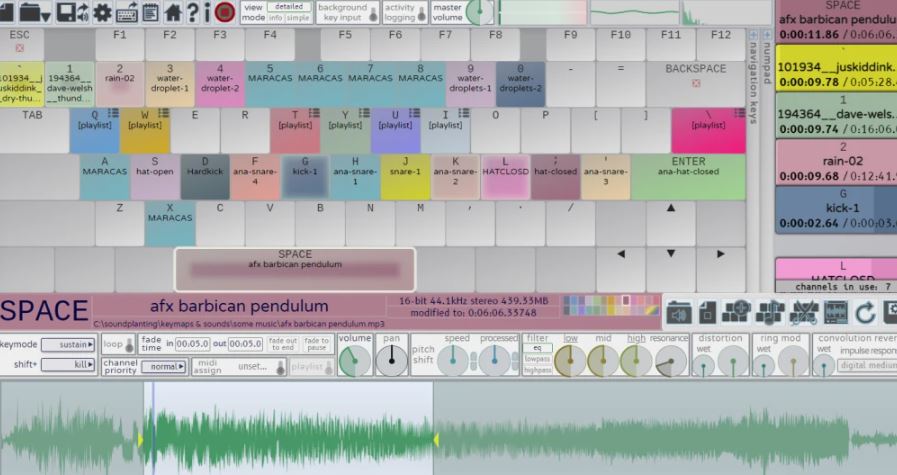The image size is (897, 475).
Task: Switch view mode to info
Action: 276,18
